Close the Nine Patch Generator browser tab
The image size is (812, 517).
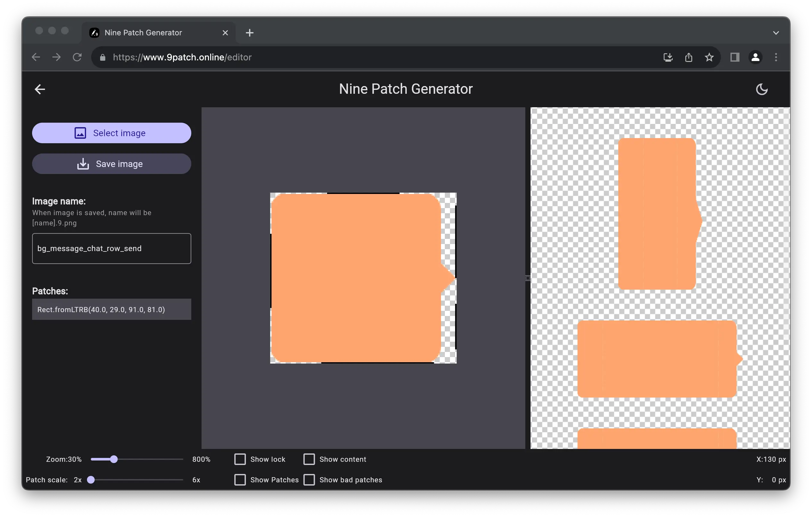click(x=225, y=33)
